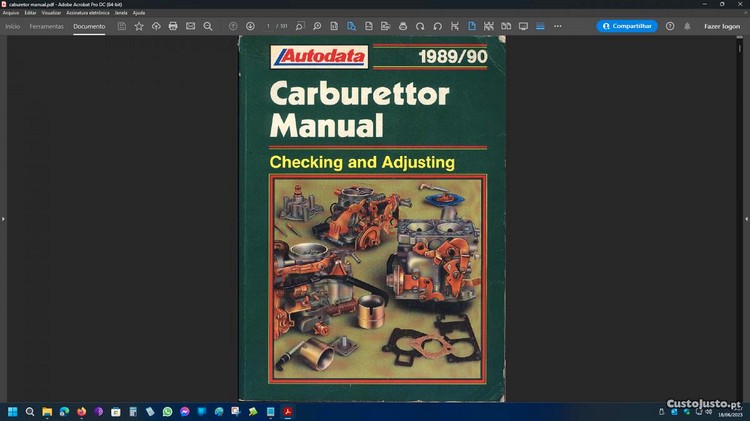
Task: Go to next page with down arrow
Action: pos(250,26)
